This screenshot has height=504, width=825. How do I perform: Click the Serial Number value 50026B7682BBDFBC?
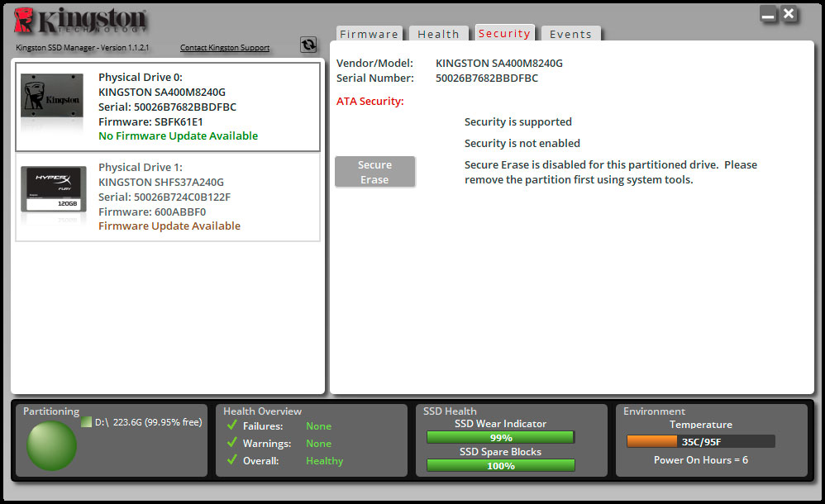coord(487,78)
